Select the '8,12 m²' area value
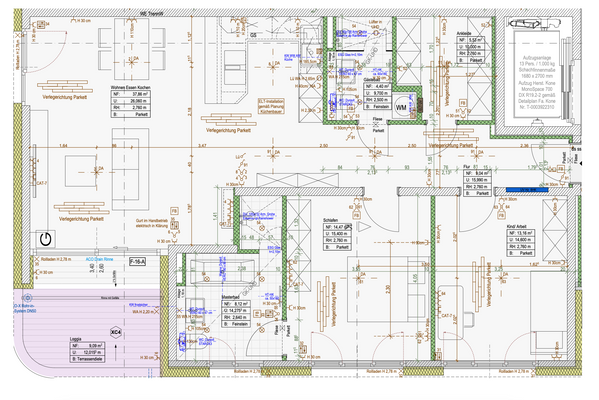 click(x=241, y=304)
